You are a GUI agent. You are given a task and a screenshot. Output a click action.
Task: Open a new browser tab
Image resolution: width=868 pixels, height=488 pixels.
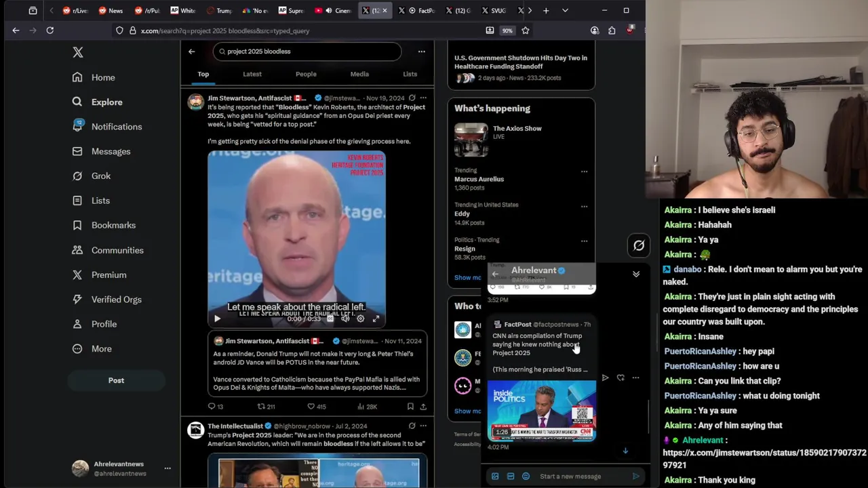click(x=546, y=11)
